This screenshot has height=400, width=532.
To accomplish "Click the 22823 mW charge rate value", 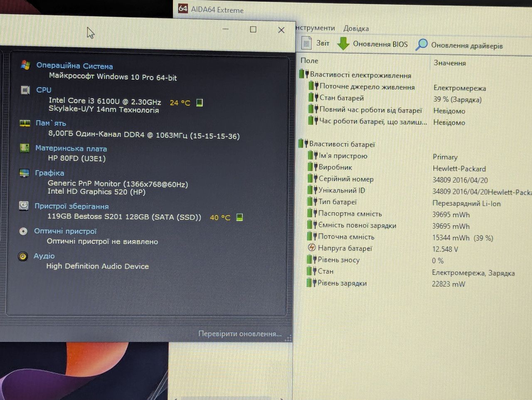I will (x=448, y=284).
